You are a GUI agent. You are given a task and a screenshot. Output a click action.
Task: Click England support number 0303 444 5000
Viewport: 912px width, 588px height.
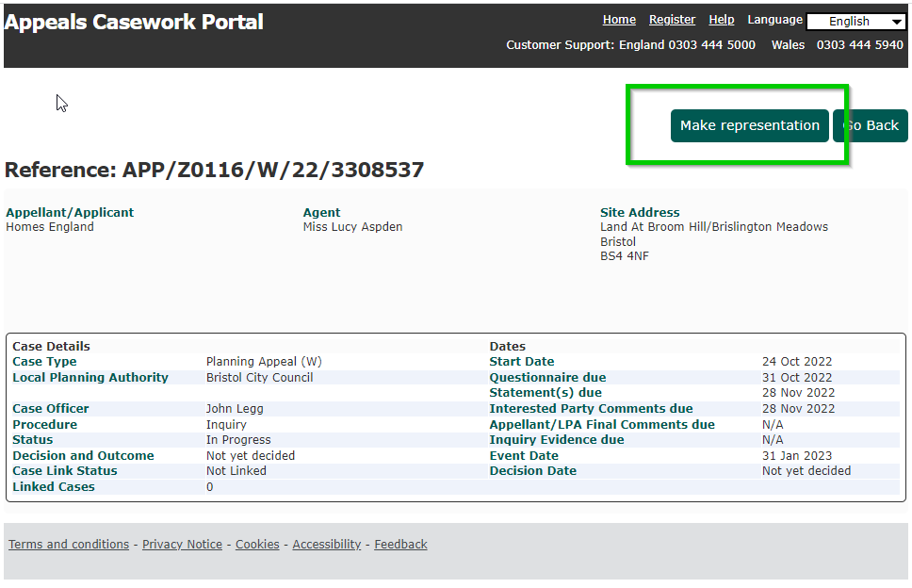[711, 45]
